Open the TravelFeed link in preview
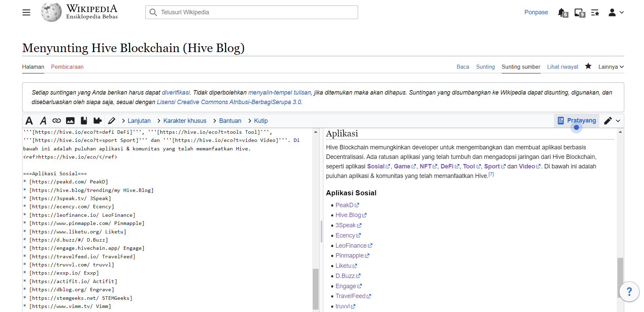 tap(353, 296)
